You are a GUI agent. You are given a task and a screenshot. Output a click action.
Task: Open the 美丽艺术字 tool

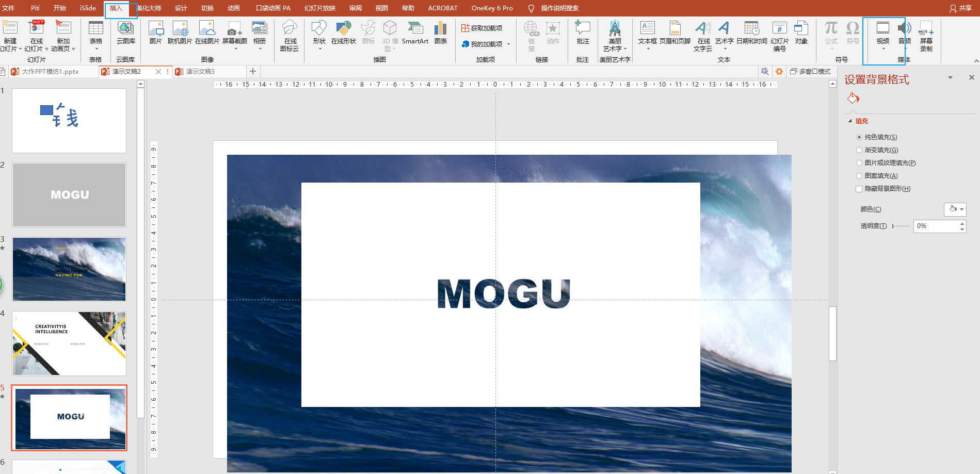(x=615, y=36)
